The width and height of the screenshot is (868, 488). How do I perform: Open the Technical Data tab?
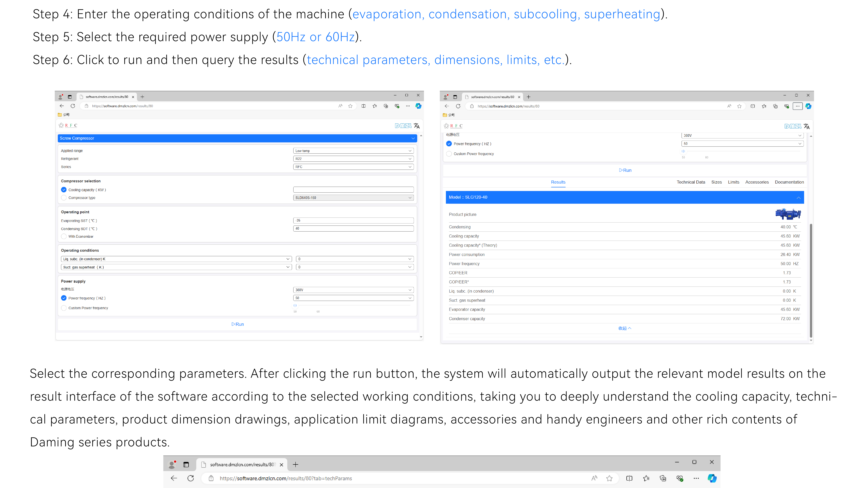691,182
